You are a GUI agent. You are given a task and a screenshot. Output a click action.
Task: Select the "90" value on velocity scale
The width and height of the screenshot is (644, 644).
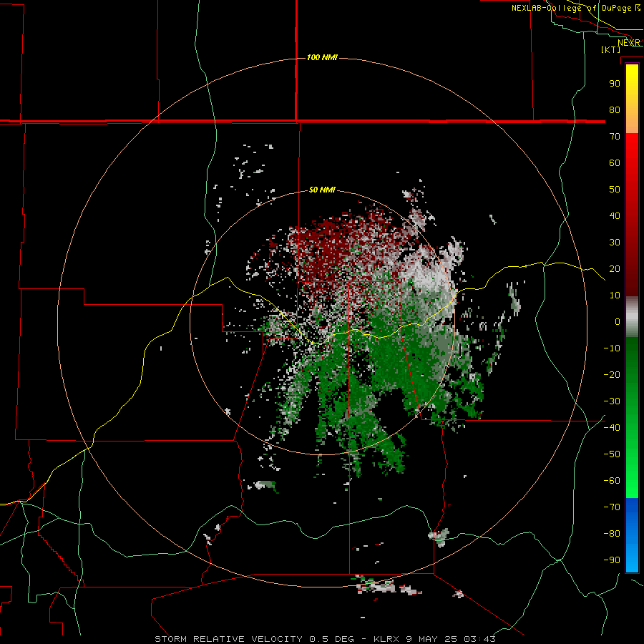(615, 84)
